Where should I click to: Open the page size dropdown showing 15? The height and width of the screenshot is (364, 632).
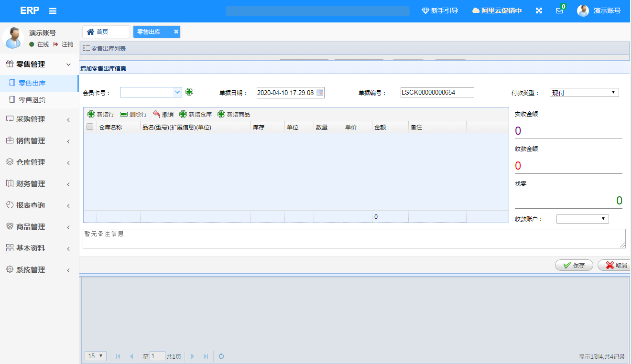(x=95, y=356)
